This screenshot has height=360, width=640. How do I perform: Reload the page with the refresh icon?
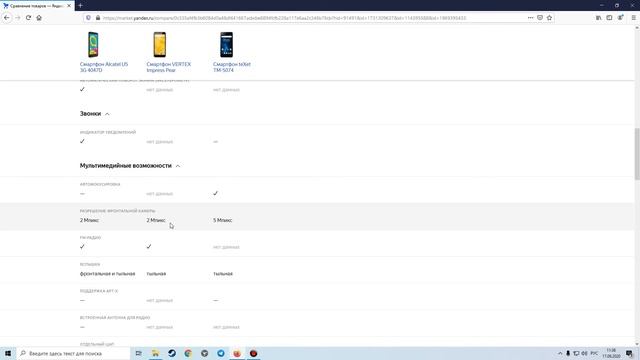coord(28,18)
